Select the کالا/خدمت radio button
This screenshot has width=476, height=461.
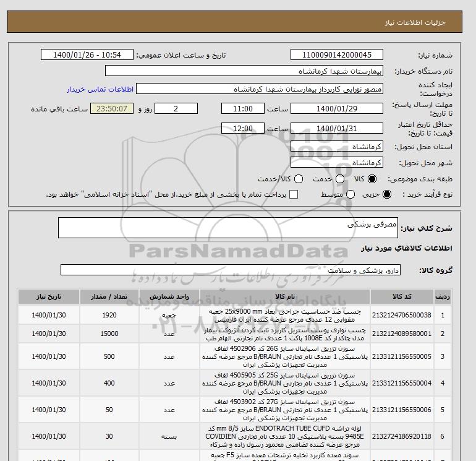click(299, 179)
